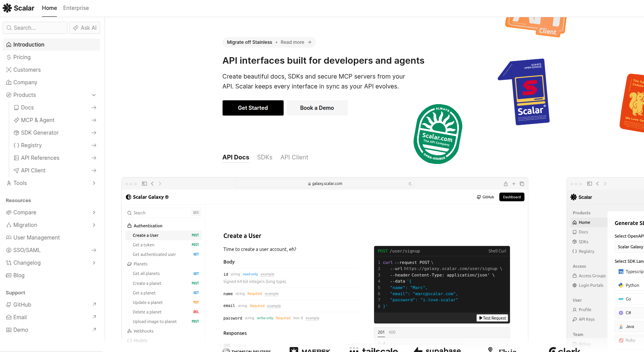Image resolution: width=644 pixels, height=352 pixels.
Task: Expand the Changelog section chevron
Action: coord(94,263)
